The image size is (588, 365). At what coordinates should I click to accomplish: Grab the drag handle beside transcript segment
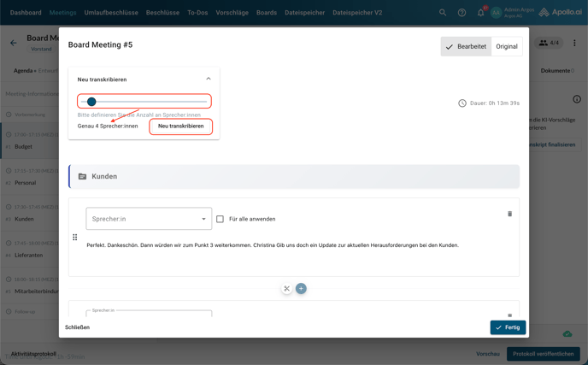pos(75,237)
